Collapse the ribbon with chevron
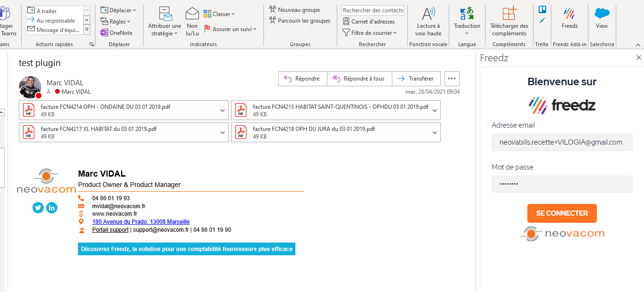644x292 pixels. pos(638,45)
